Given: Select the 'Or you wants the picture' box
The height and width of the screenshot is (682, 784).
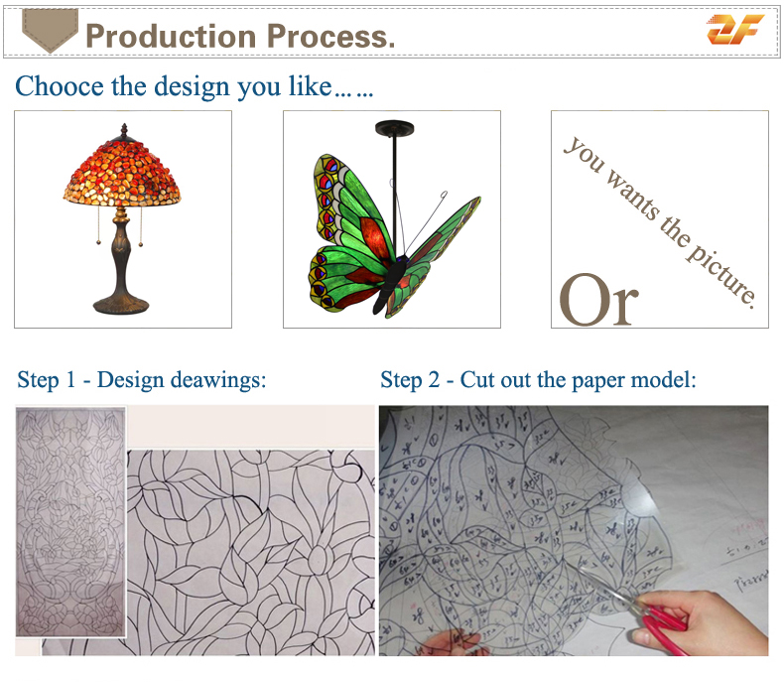Looking at the screenshot, I should pyautogui.click(x=660, y=219).
